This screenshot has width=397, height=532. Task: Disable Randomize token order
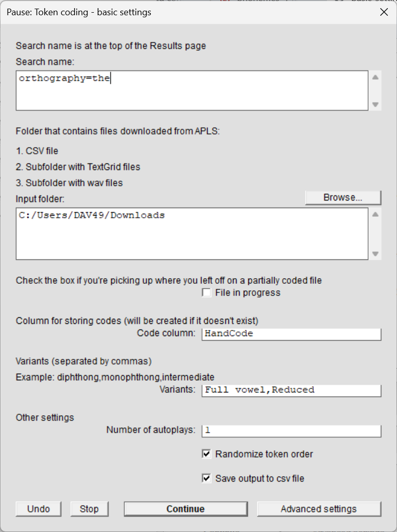(207, 454)
